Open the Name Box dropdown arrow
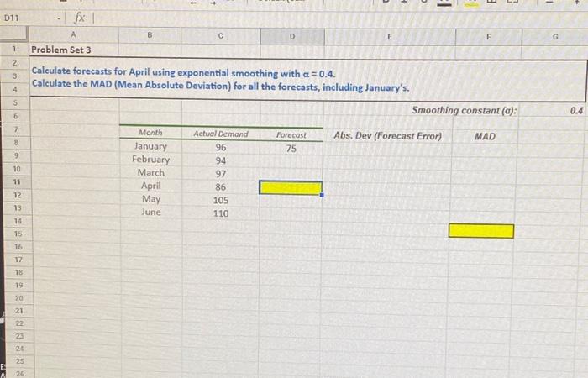This screenshot has height=378, width=588. click(59, 18)
